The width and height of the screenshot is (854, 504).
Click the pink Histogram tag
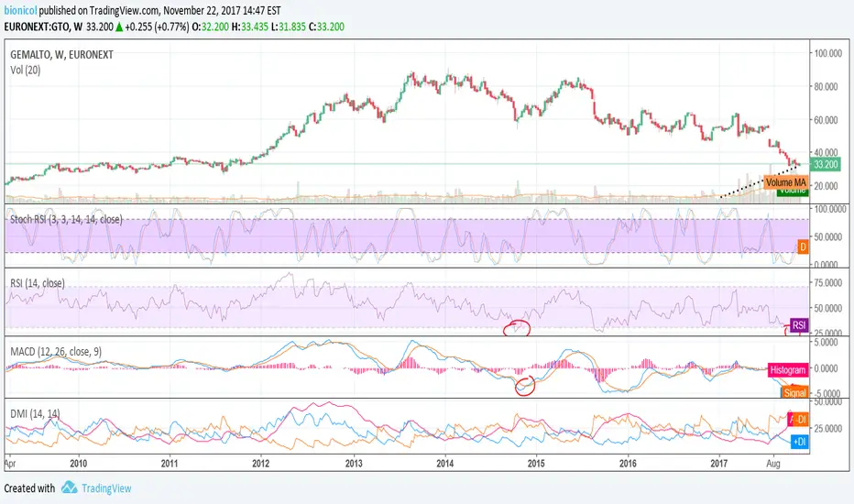tap(787, 370)
